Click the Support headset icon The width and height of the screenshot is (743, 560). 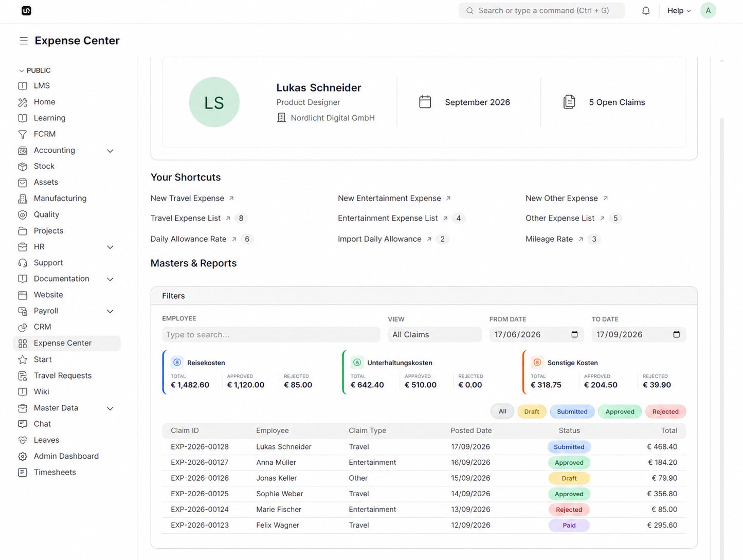[23, 263]
